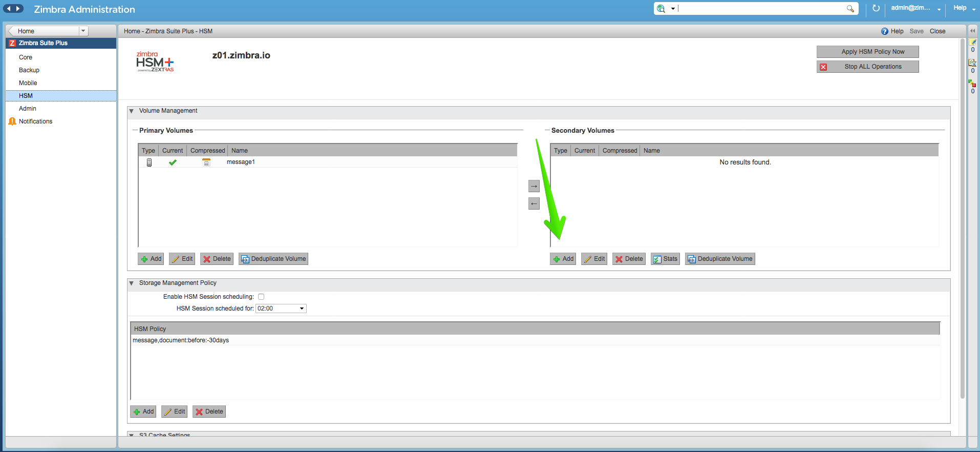Click Apply HSM Policy Now
Screen dimensions: 980x452
pos(867,52)
